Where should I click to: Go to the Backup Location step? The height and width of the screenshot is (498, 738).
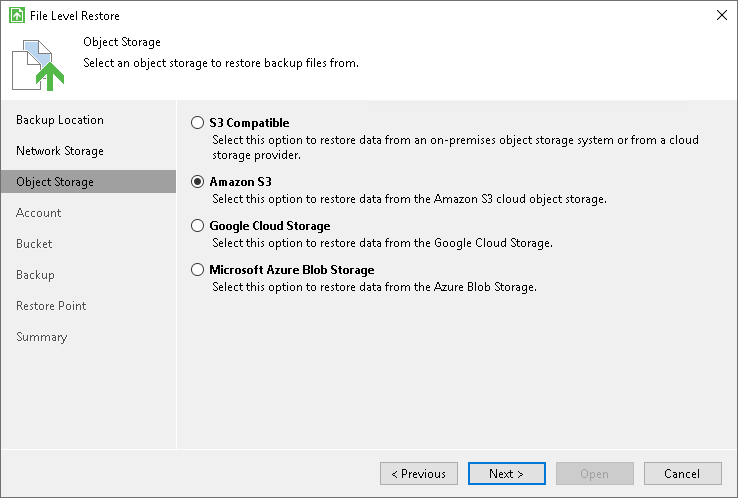coord(60,120)
